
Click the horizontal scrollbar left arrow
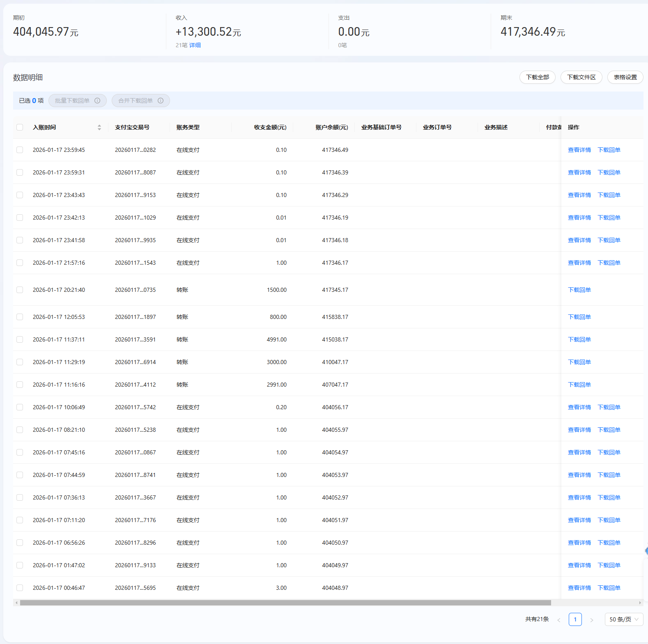pyautogui.click(x=16, y=603)
